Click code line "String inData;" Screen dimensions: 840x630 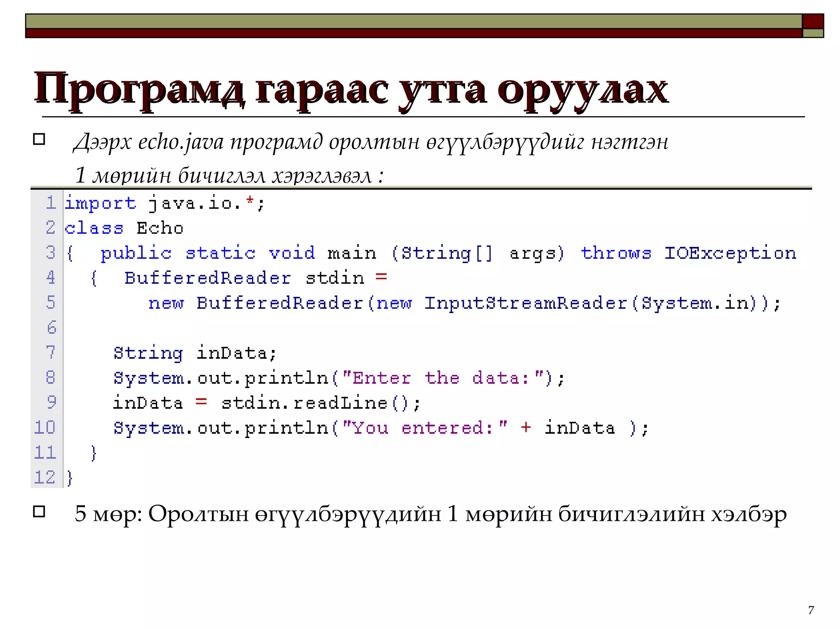coord(195,353)
